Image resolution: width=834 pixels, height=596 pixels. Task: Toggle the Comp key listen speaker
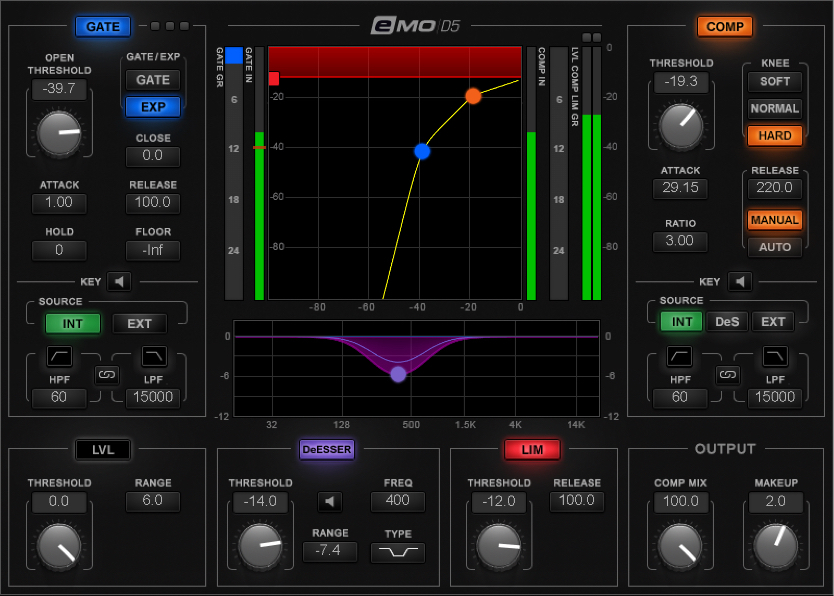click(x=740, y=281)
